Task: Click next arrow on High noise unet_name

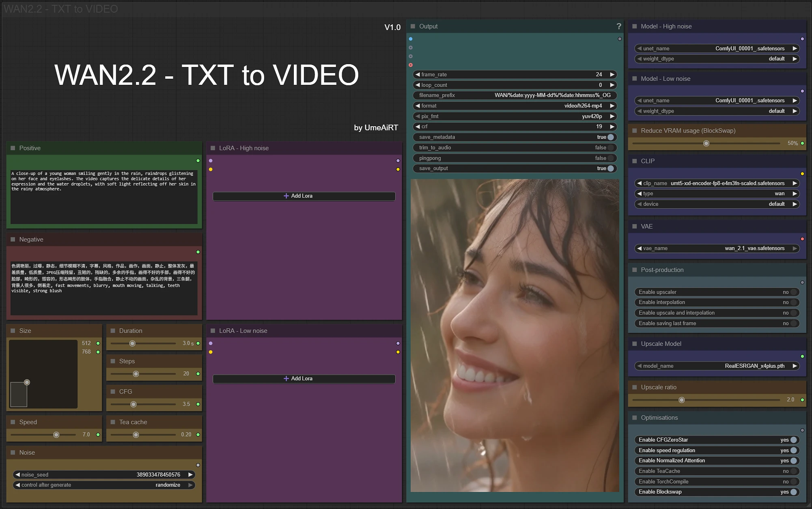Action: tap(795, 48)
